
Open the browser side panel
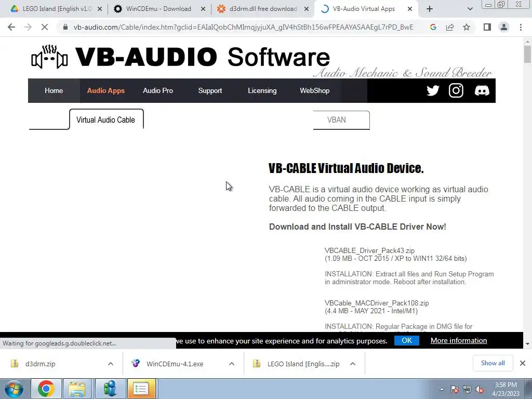pyautogui.click(x=487, y=27)
